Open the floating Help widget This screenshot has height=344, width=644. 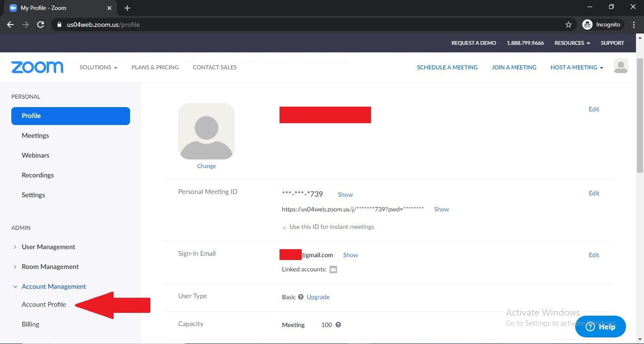pyautogui.click(x=600, y=326)
